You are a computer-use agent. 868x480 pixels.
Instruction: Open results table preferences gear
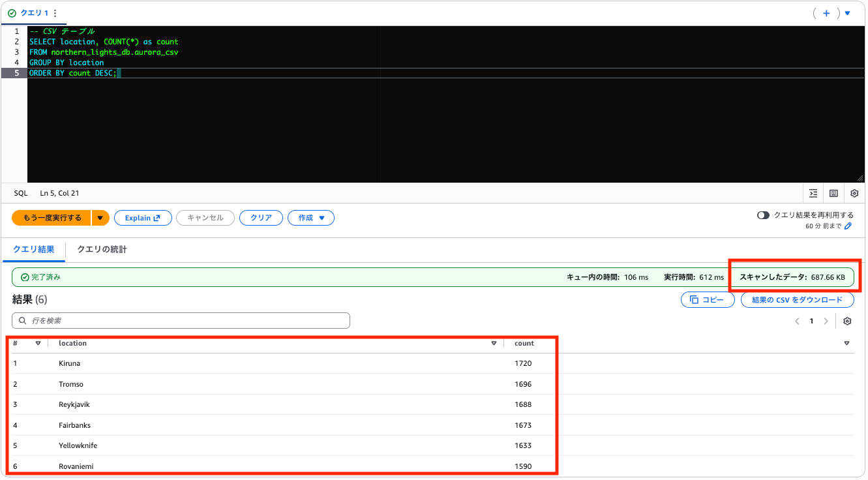pos(847,321)
